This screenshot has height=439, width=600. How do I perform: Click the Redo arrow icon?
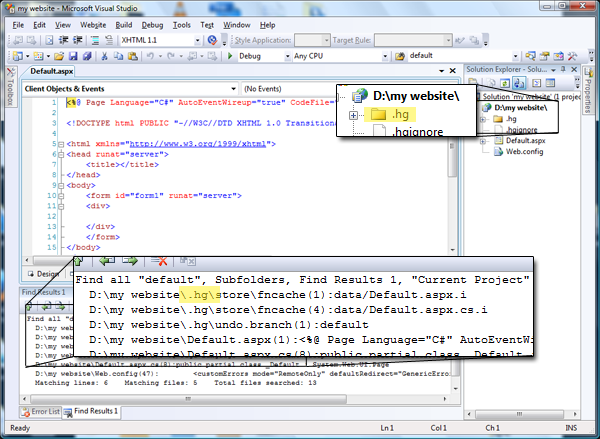click(x=171, y=56)
